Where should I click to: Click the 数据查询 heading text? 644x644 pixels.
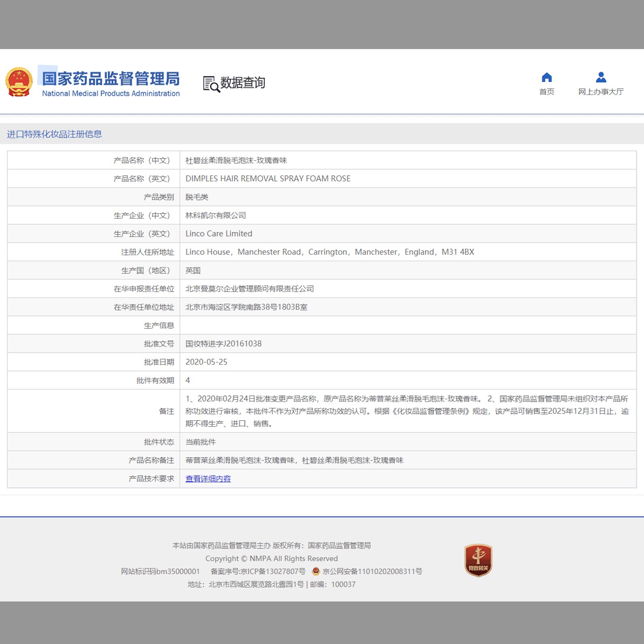(243, 83)
